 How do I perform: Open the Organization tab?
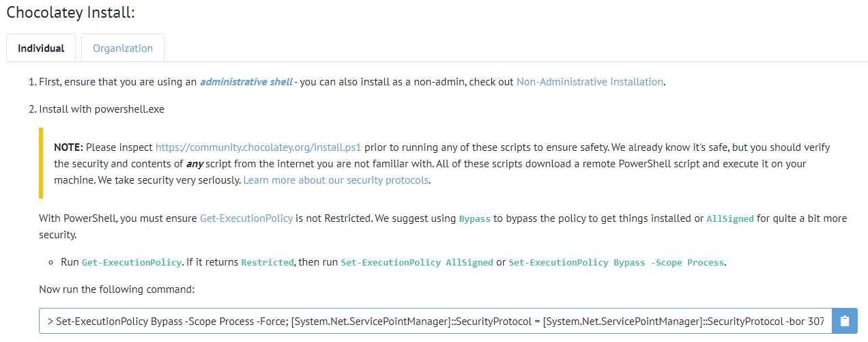coord(123,48)
